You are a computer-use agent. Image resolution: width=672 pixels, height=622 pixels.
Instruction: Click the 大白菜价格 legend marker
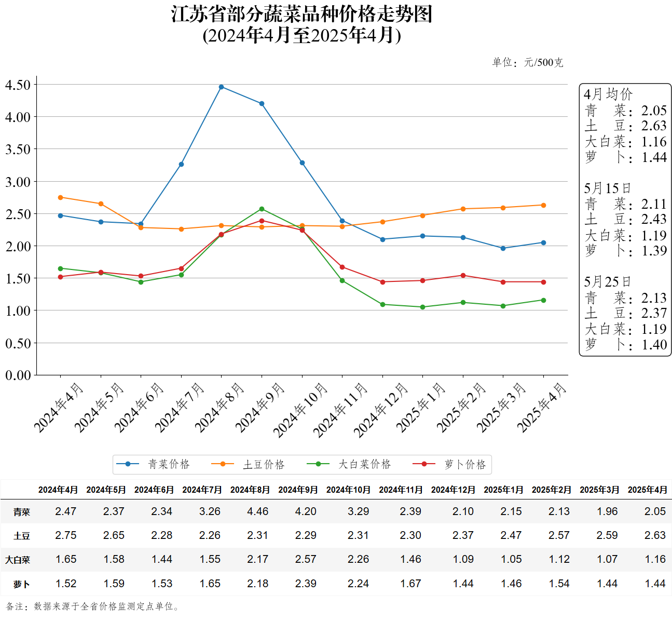[318, 464]
